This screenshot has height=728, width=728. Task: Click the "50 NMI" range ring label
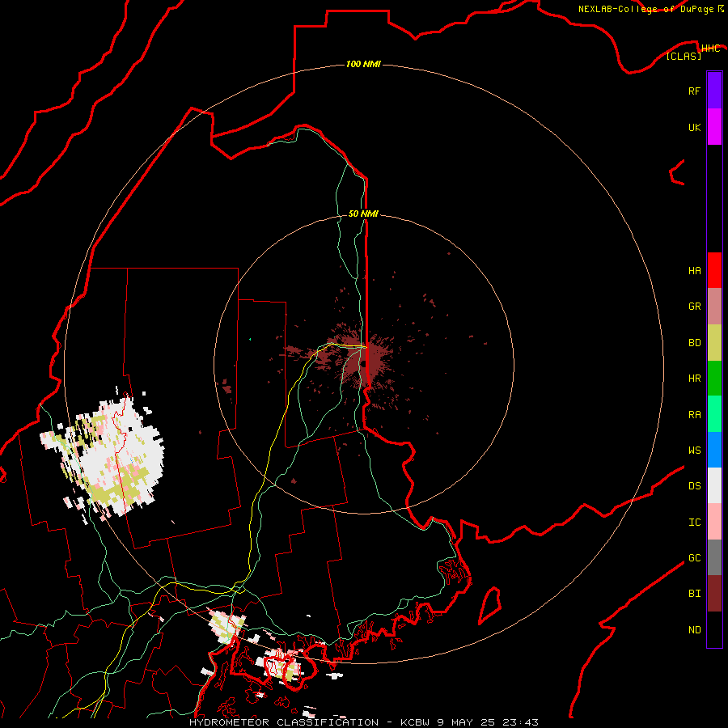coord(363,214)
